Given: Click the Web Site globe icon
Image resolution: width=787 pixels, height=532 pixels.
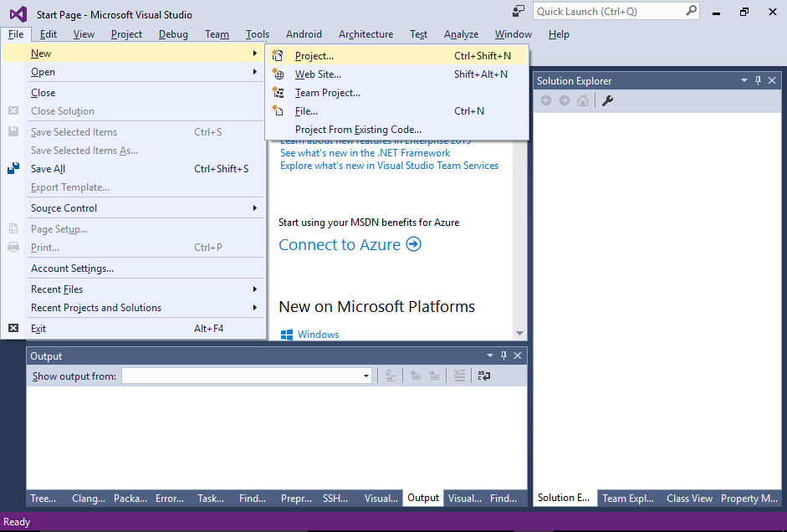Looking at the screenshot, I should pyautogui.click(x=278, y=74).
